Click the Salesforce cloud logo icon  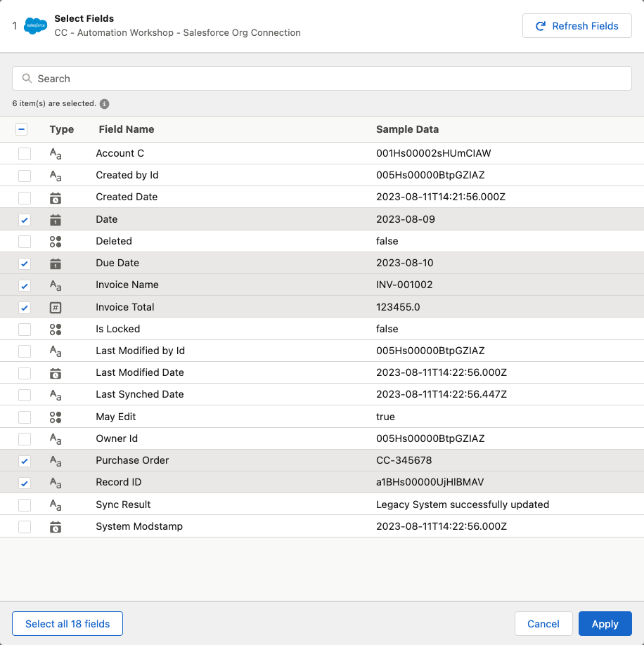point(35,26)
